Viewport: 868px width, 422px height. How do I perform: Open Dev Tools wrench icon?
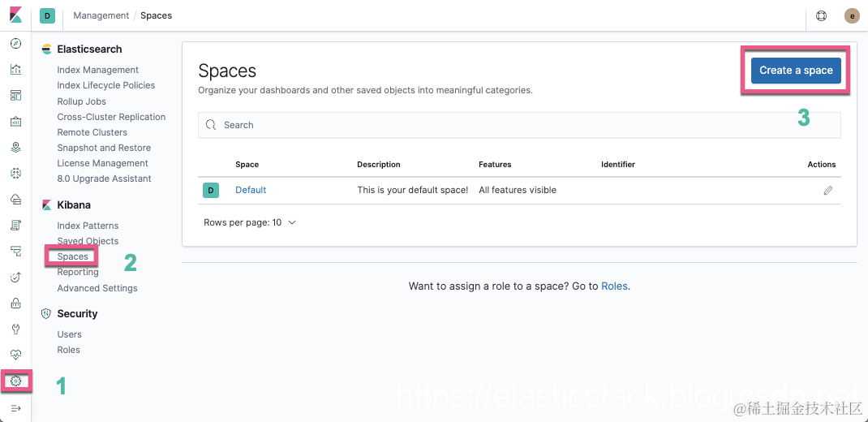pyautogui.click(x=15, y=329)
